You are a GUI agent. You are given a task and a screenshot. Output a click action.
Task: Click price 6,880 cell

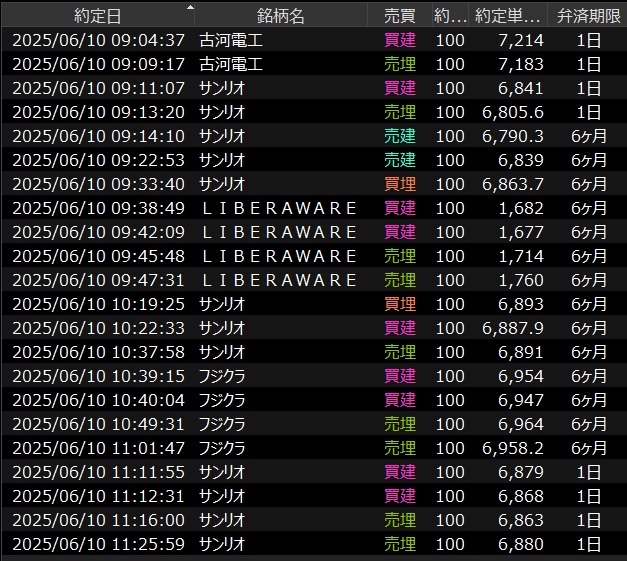click(521, 544)
